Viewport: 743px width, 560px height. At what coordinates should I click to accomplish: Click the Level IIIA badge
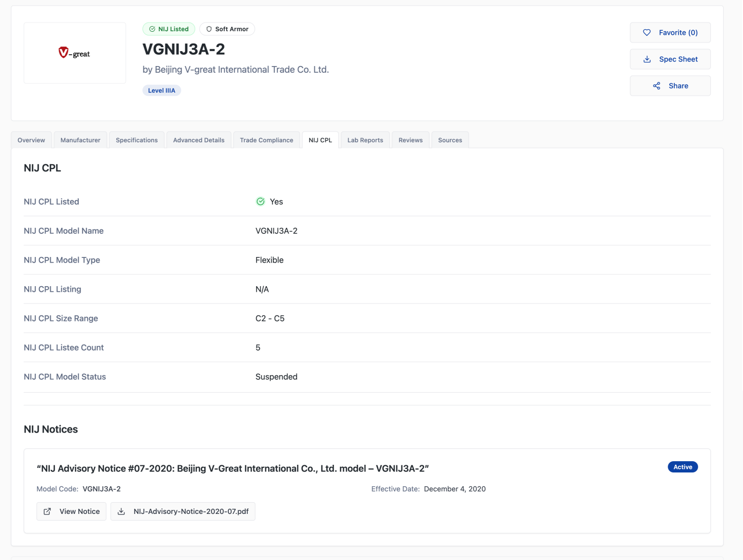click(162, 91)
